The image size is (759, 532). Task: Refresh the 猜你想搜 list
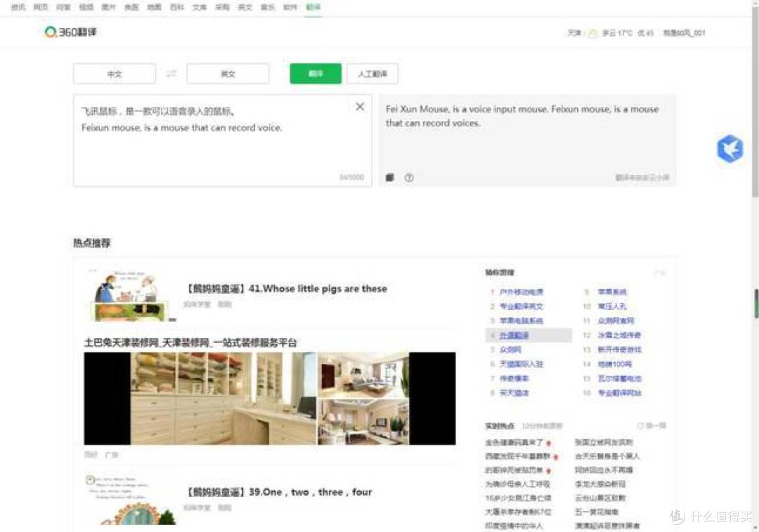click(x=660, y=273)
